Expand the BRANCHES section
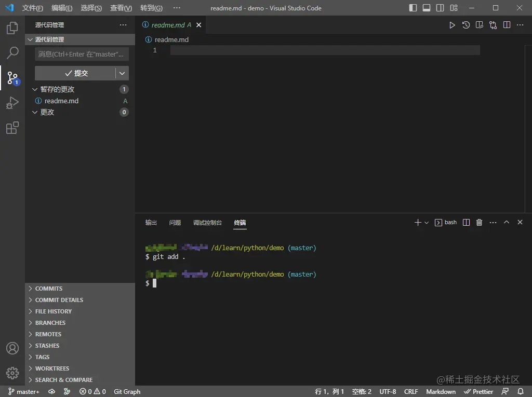Viewport: 532px width, 397px height. click(50, 323)
